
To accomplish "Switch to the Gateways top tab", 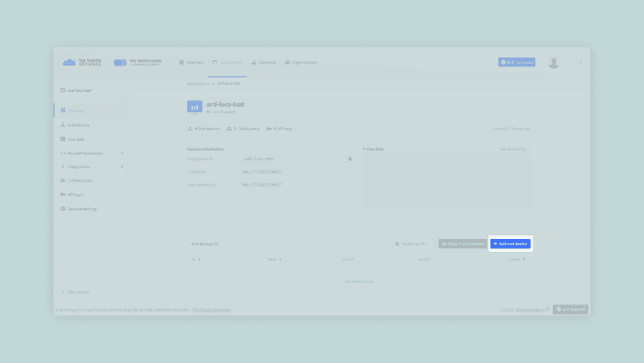I will coord(264,62).
